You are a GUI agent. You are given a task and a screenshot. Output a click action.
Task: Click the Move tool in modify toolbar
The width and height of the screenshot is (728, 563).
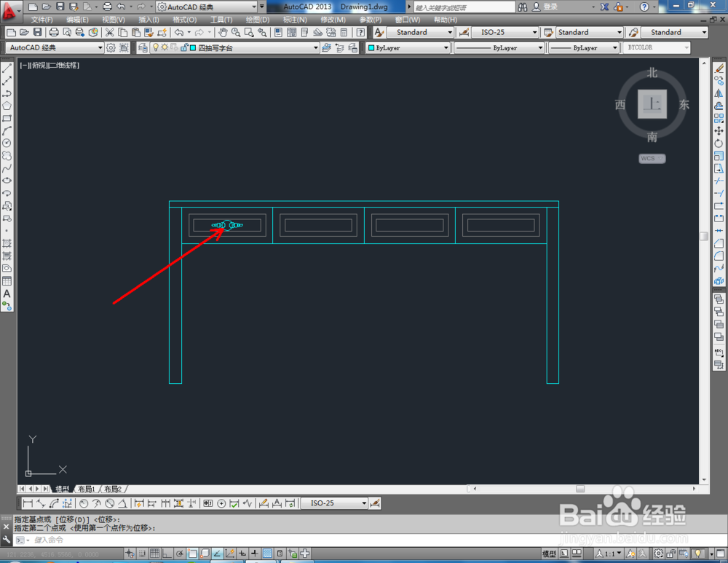point(719,131)
